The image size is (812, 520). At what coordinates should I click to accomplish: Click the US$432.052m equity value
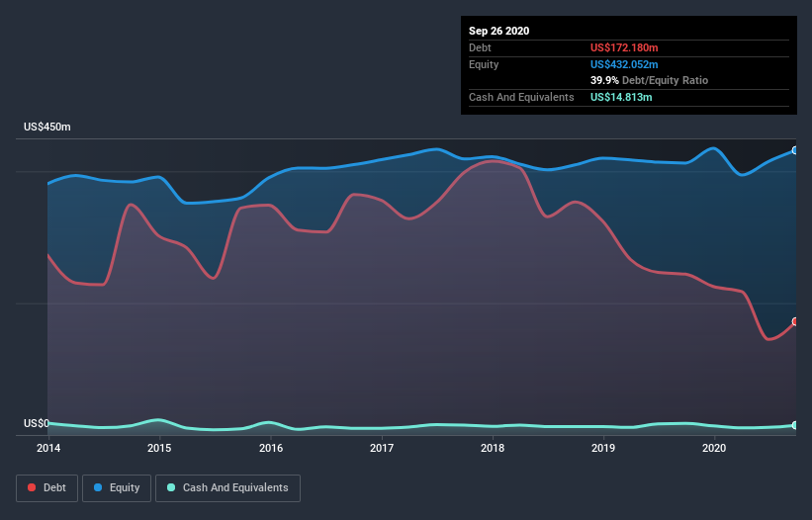[x=624, y=64]
